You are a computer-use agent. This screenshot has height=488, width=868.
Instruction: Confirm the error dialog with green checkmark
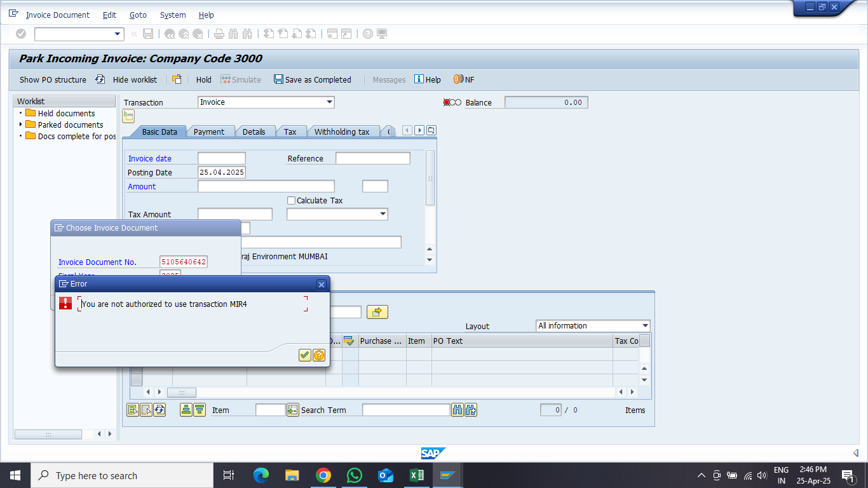click(x=304, y=355)
